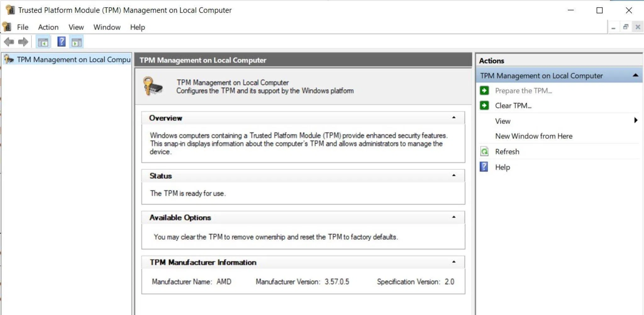Screen dimensions: 644x315
Task: Toggle the action pane visibility icon
Action: tap(77, 41)
